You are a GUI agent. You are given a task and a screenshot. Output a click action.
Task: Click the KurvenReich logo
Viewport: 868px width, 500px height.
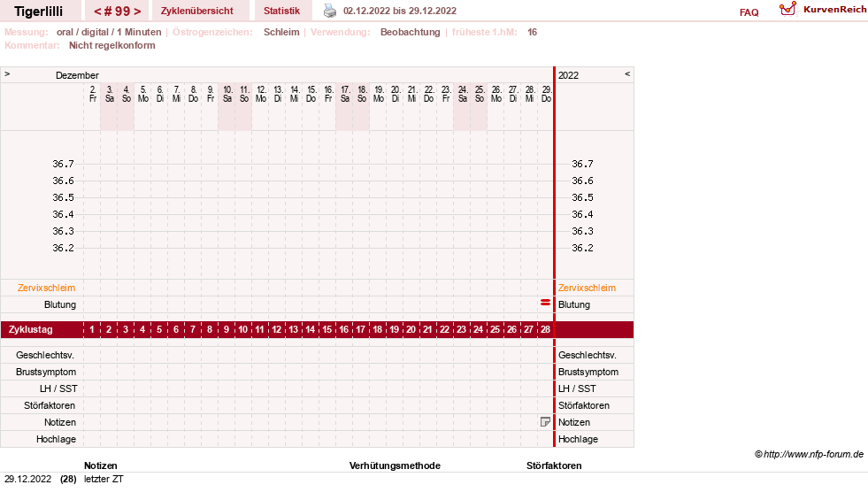coord(823,10)
